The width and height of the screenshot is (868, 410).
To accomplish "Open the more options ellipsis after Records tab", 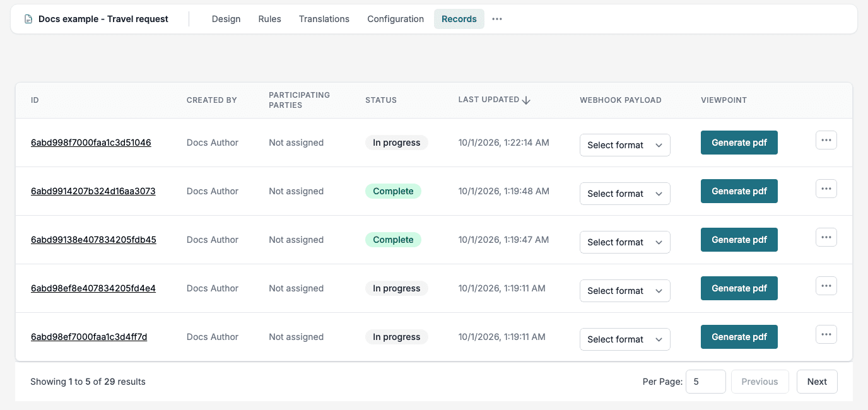I will click(x=497, y=19).
